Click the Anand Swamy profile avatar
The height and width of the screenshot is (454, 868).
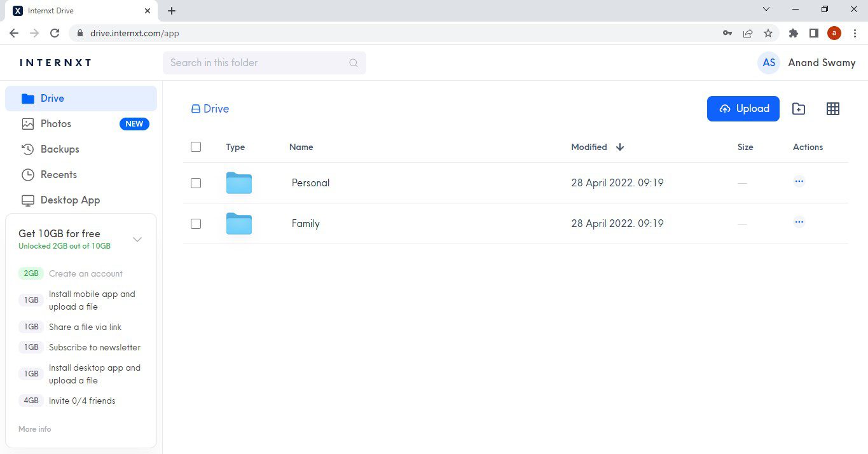click(x=769, y=62)
